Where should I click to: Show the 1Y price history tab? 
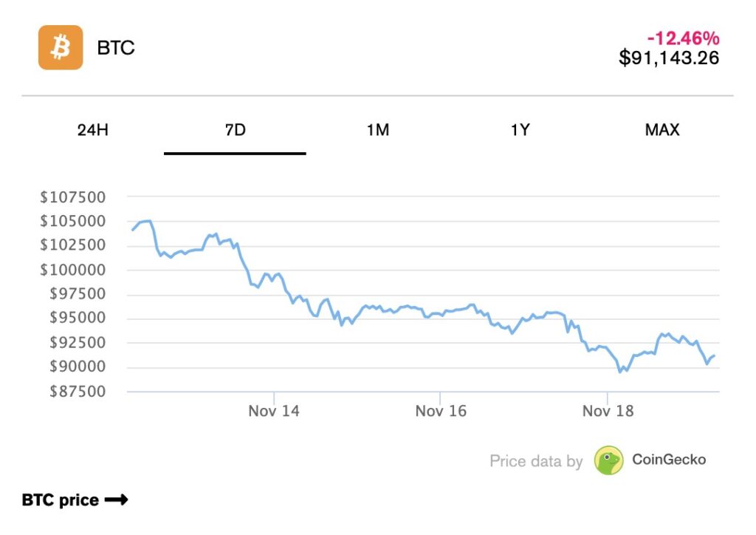click(520, 130)
